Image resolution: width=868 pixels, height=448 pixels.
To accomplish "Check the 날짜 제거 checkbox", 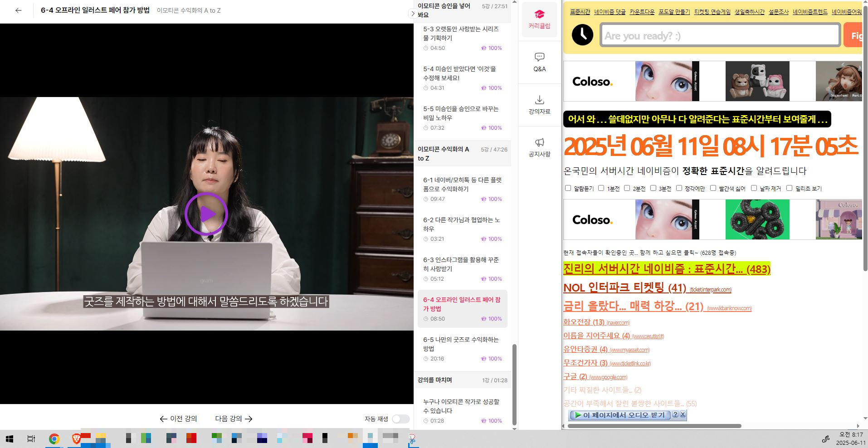I will coord(754,188).
